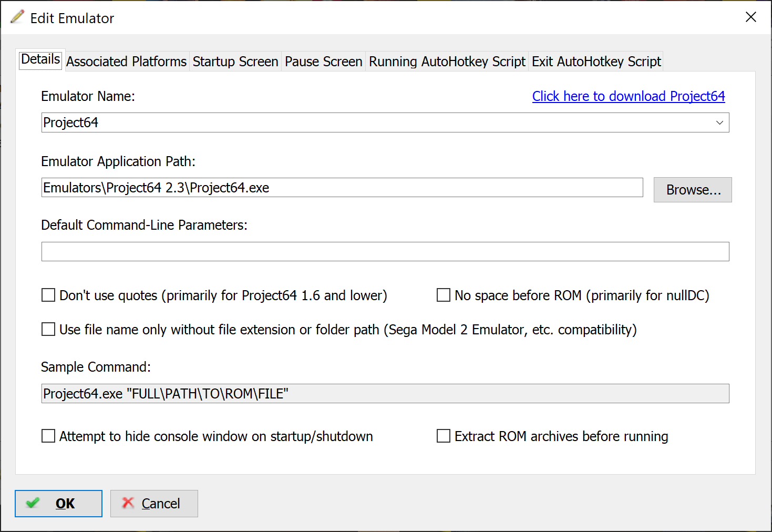Open Exit AutoHotkey Script tab
This screenshot has width=772, height=532.
(596, 62)
